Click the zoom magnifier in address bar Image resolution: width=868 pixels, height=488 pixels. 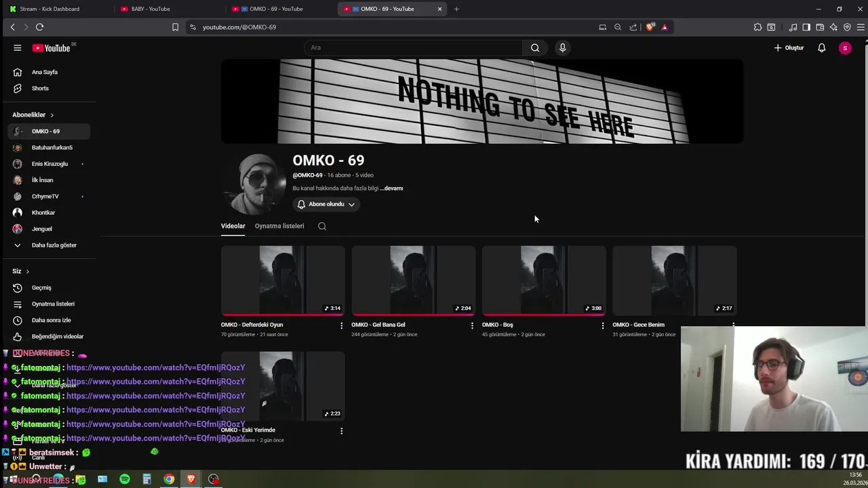[x=618, y=27]
